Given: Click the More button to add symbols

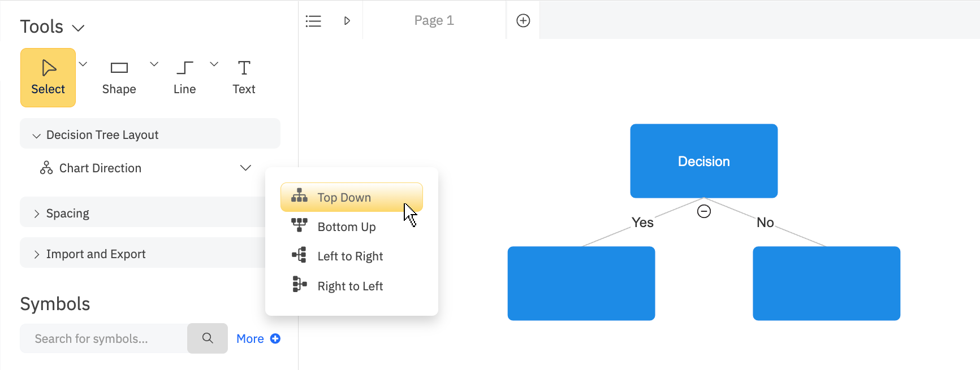Looking at the screenshot, I should (x=257, y=338).
